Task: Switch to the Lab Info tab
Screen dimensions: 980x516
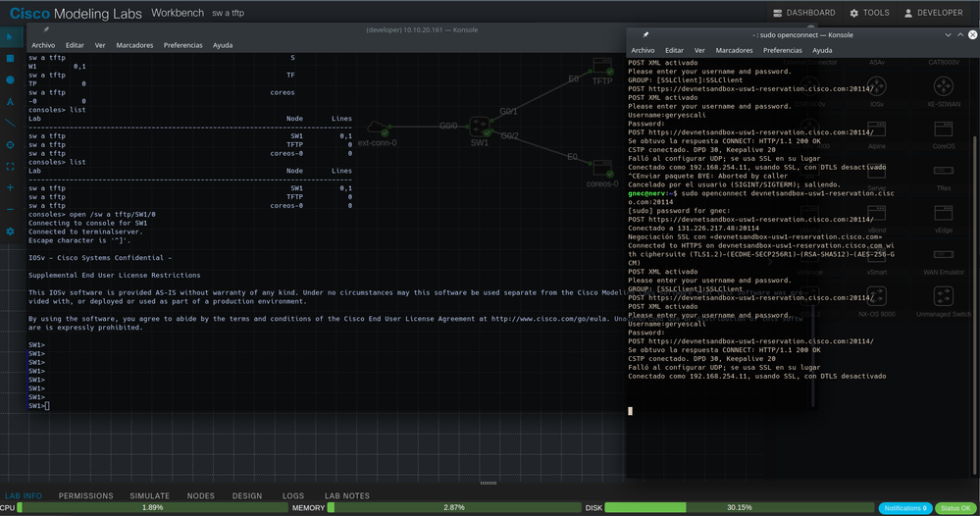Action: [24, 495]
